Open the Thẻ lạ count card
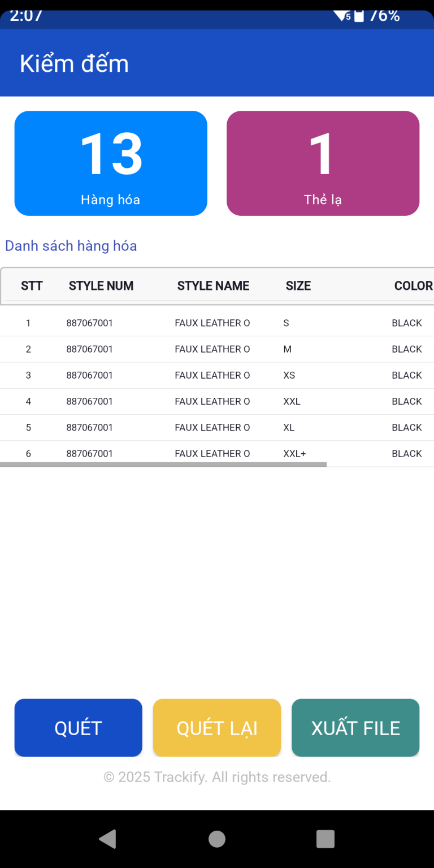434x868 pixels. point(323,163)
